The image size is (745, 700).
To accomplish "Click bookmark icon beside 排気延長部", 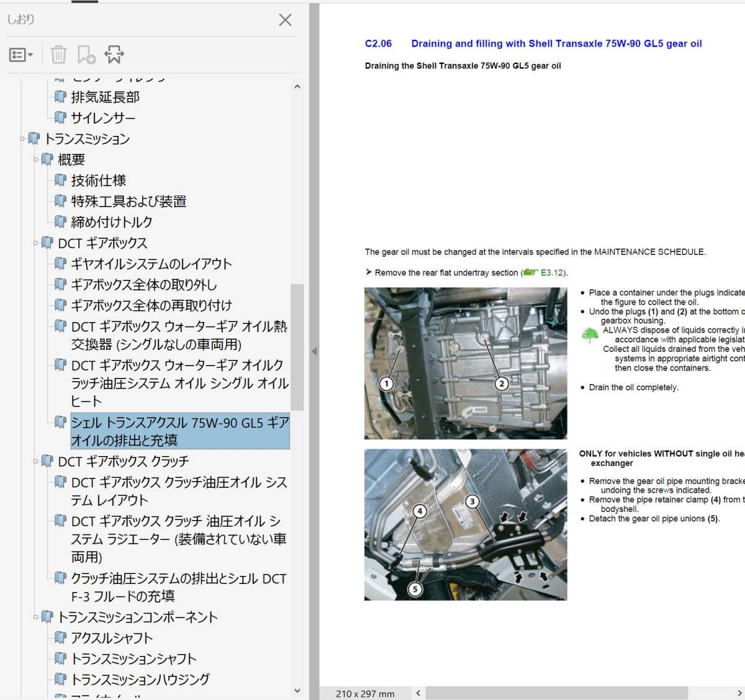I will [60, 96].
